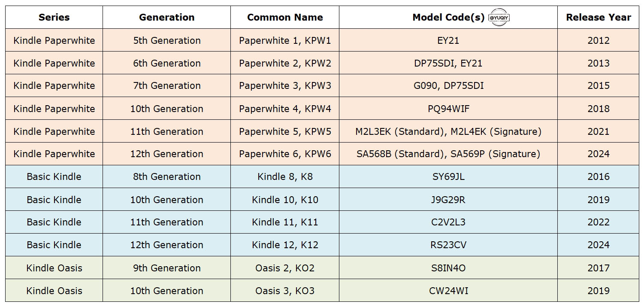The width and height of the screenshot is (644, 307).
Task: Click the M2L3EK (Standard), M2L4EK (Signature) cell
Action: [448, 131]
